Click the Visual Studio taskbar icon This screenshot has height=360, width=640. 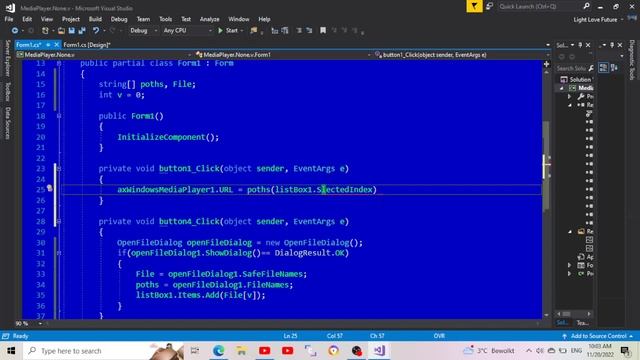point(379,351)
